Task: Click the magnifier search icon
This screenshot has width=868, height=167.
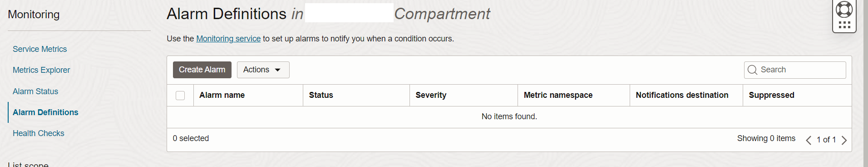Action: pos(752,70)
